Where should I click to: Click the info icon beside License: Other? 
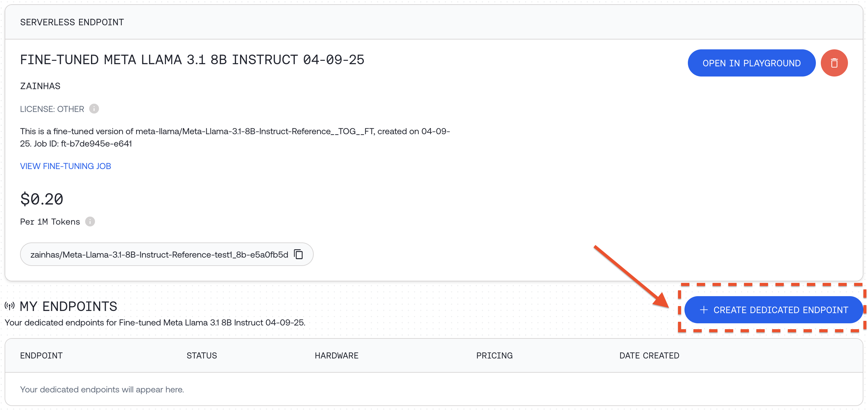94,109
